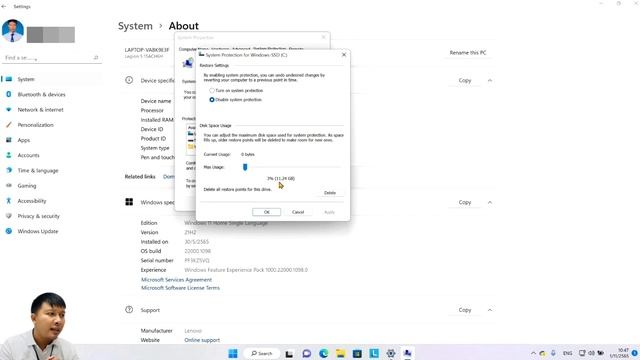
Task: Close the System Protection for Windows-SSD dialog
Action: pos(344,54)
